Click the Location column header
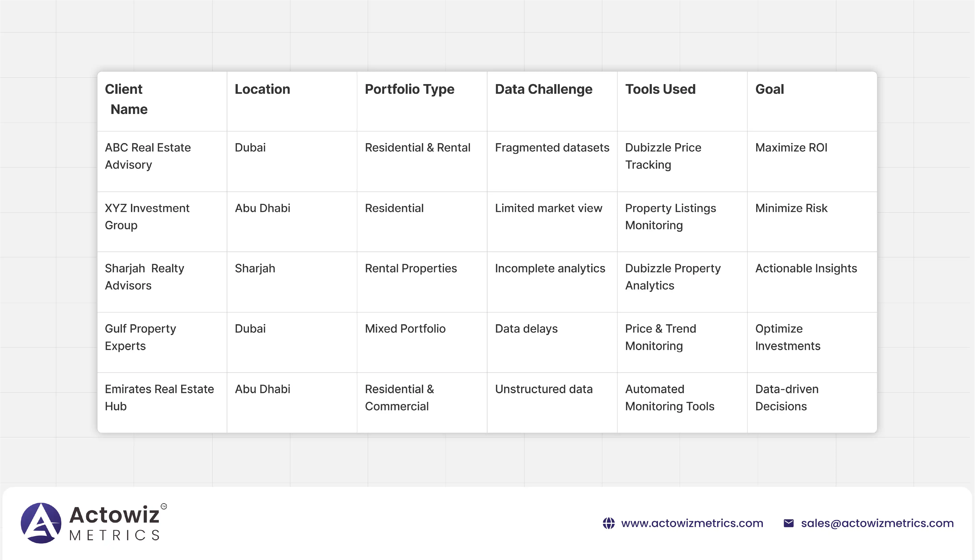 click(262, 89)
